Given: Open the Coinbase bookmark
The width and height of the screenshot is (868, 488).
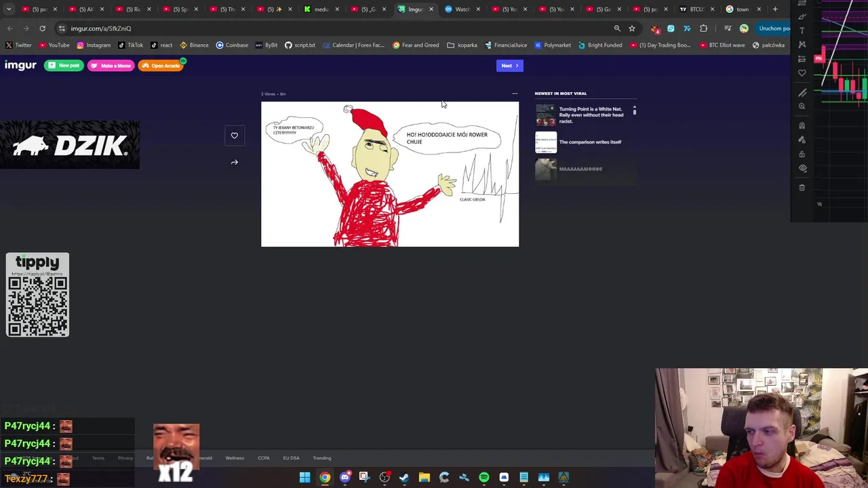Looking at the screenshot, I should [x=232, y=45].
